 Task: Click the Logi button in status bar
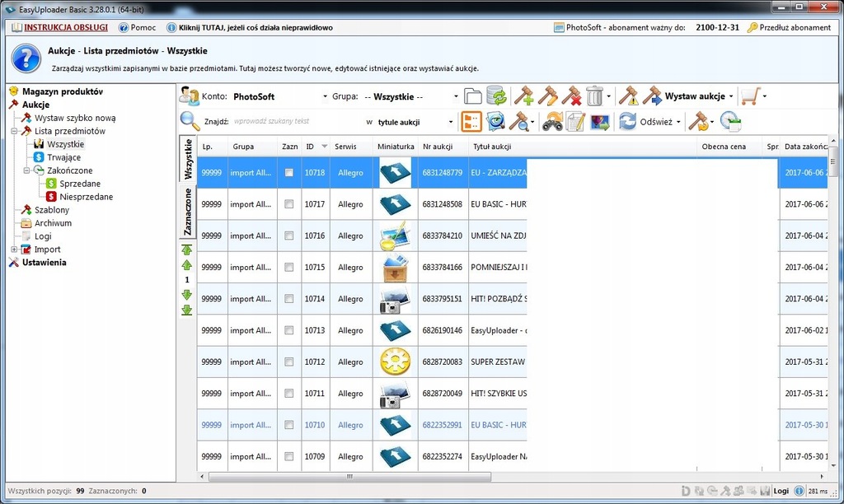[781, 491]
